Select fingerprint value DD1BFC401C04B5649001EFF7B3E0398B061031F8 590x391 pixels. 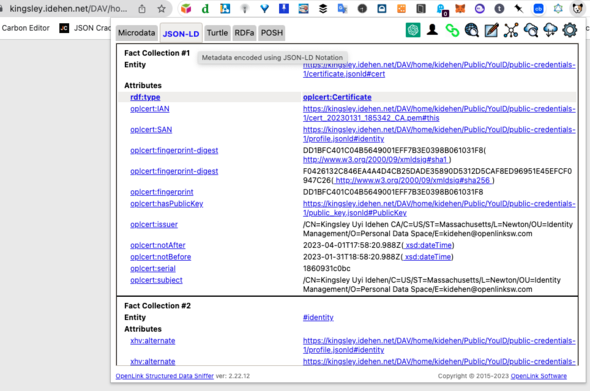coord(393,192)
